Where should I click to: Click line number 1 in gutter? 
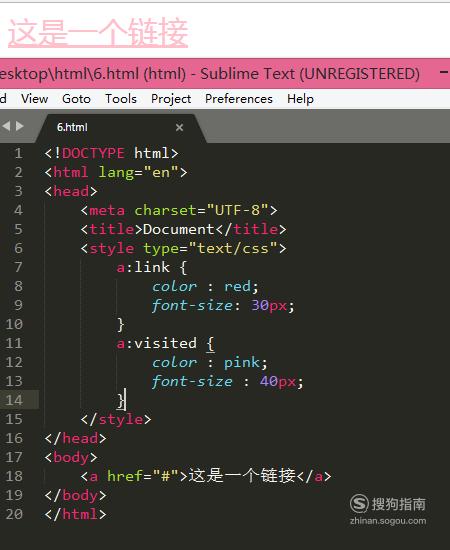tap(18, 153)
